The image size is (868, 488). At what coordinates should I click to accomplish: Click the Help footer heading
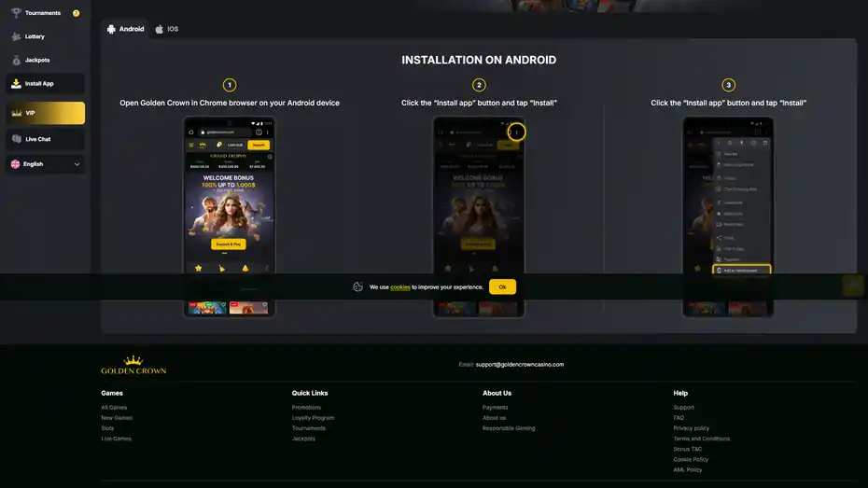pyautogui.click(x=680, y=394)
